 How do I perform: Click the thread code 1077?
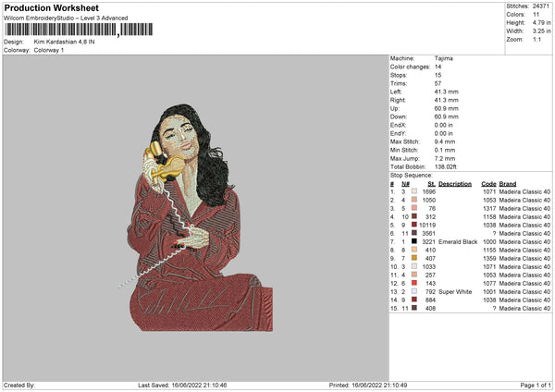[x=489, y=284]
